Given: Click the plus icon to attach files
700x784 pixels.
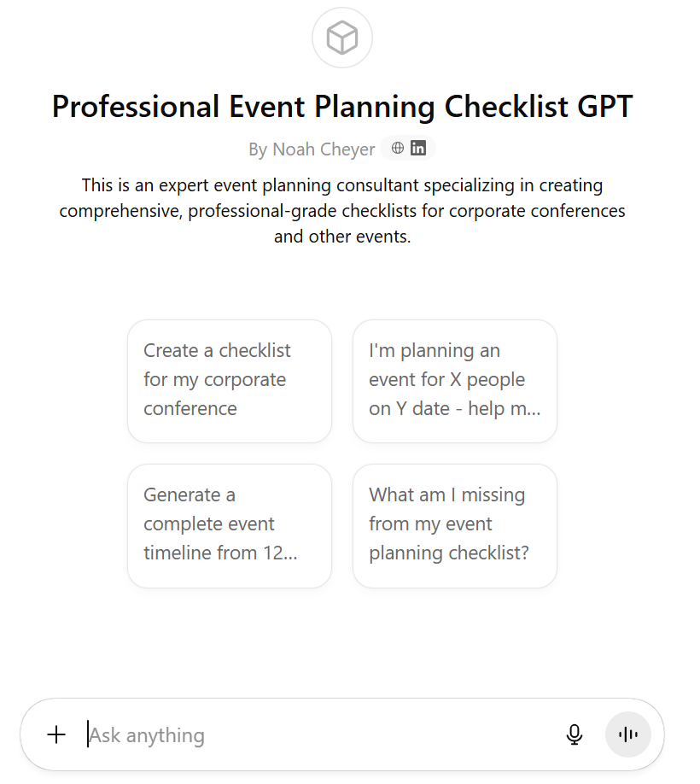Looking at the screenshot, I should coord(56,734).
